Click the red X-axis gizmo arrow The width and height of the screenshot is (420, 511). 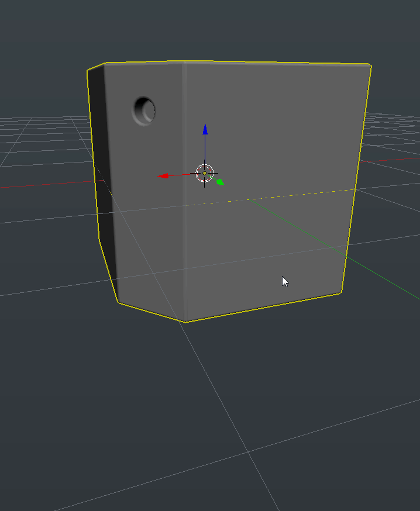click(x=163, y=175)
